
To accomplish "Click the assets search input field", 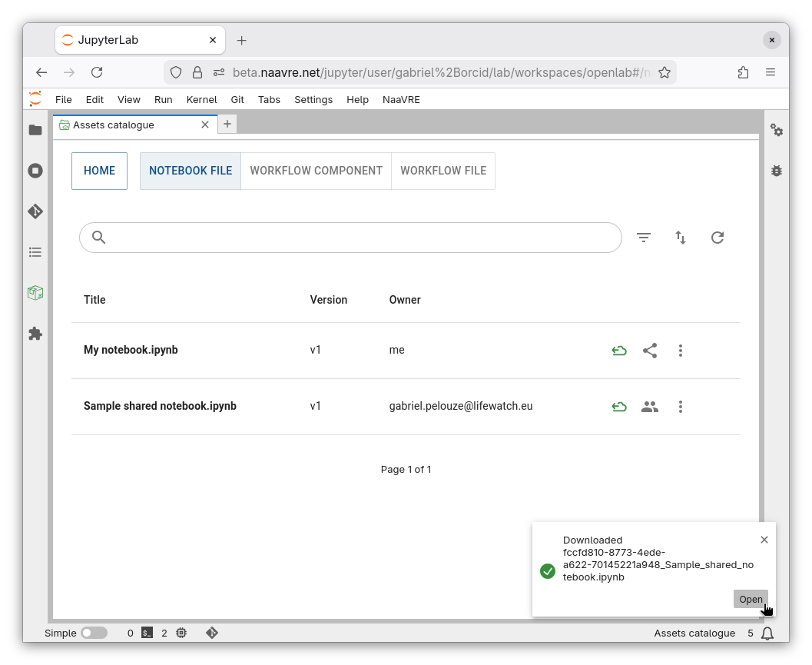I will pos(361,238).
